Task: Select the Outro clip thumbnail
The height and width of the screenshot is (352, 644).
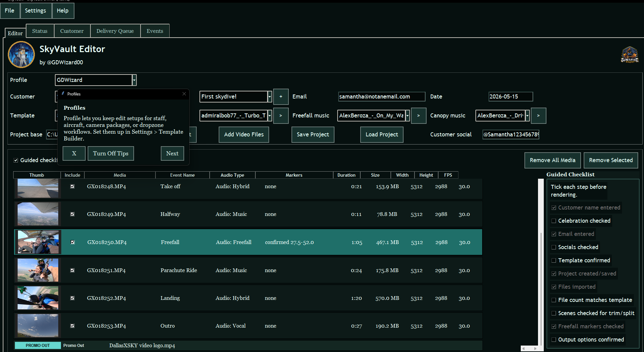Action: [x=38, y=326]
